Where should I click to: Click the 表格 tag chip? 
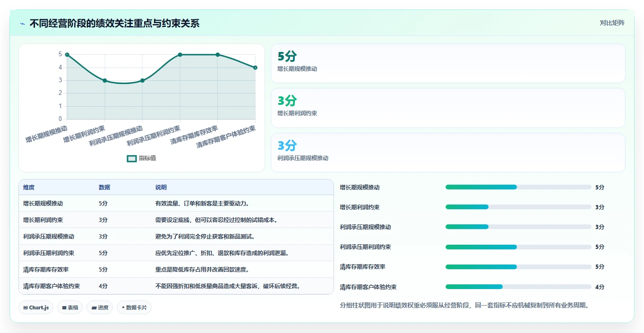(x=70, y=307)
